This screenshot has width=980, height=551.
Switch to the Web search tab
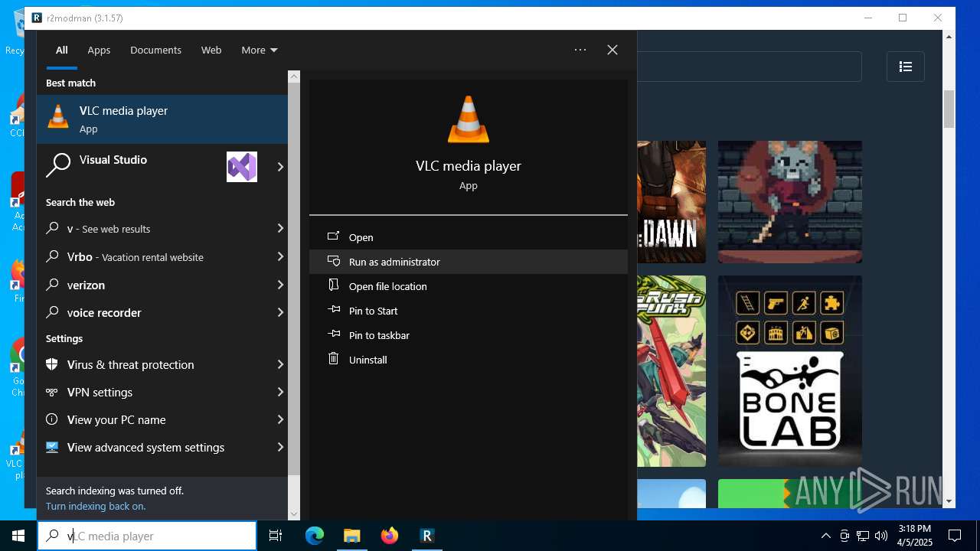click(x=211, y=50)
